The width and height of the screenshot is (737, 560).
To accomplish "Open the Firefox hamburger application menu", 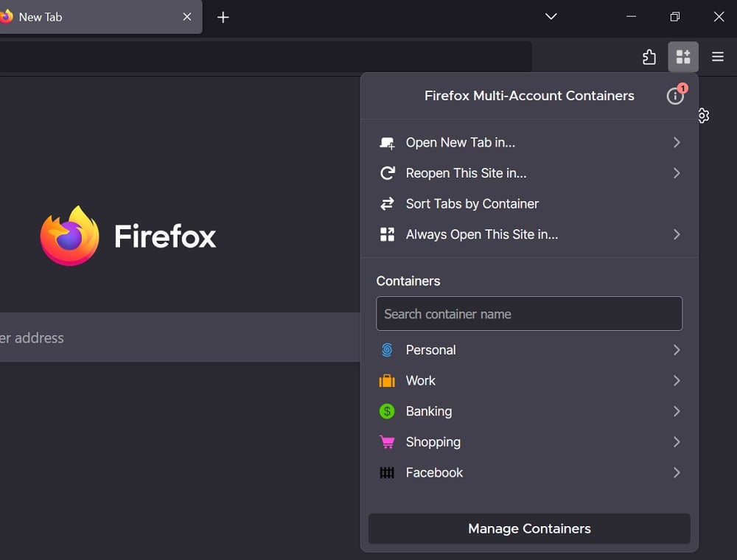I will [x=717, y=57].
